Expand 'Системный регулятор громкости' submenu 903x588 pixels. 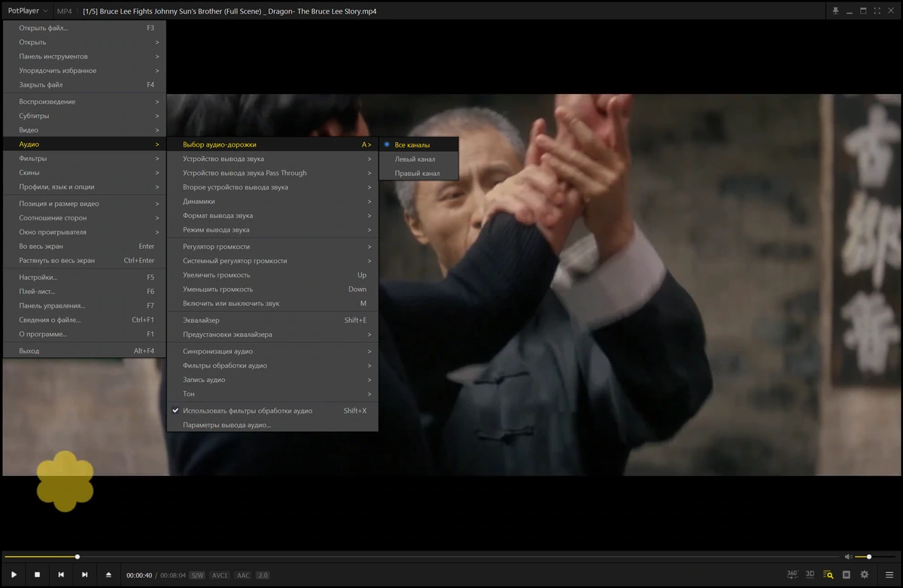coord(272,261)
